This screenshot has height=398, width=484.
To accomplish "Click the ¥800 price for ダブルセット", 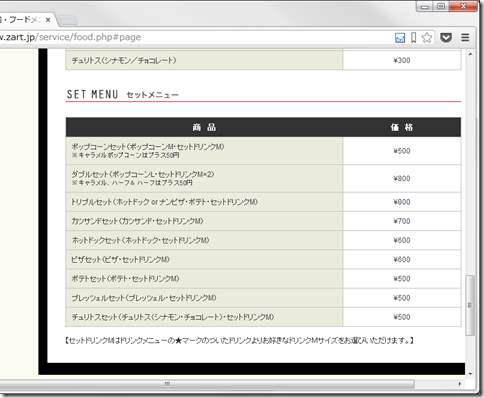I will tap(402, 178).
